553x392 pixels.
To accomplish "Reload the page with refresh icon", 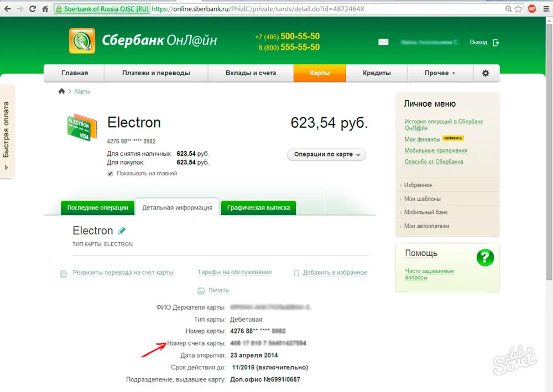I will pyautogui.click(x=33, y=9).
